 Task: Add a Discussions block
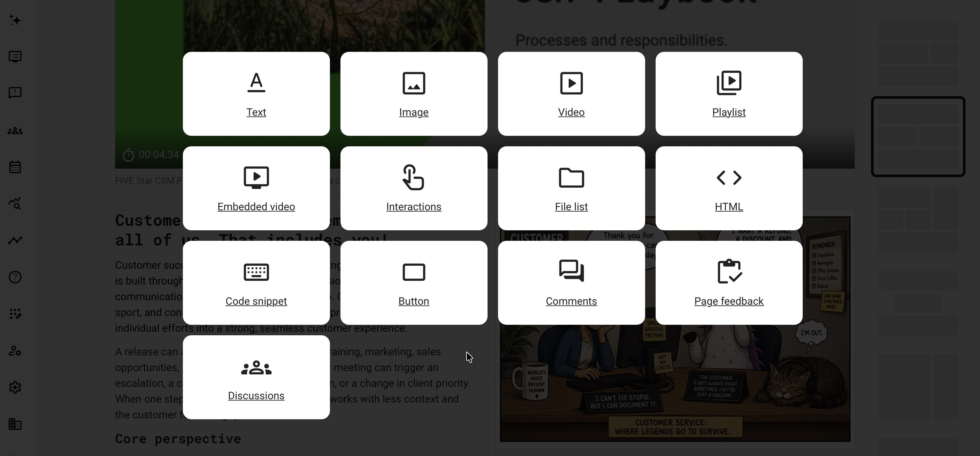(x=256, y=377)
